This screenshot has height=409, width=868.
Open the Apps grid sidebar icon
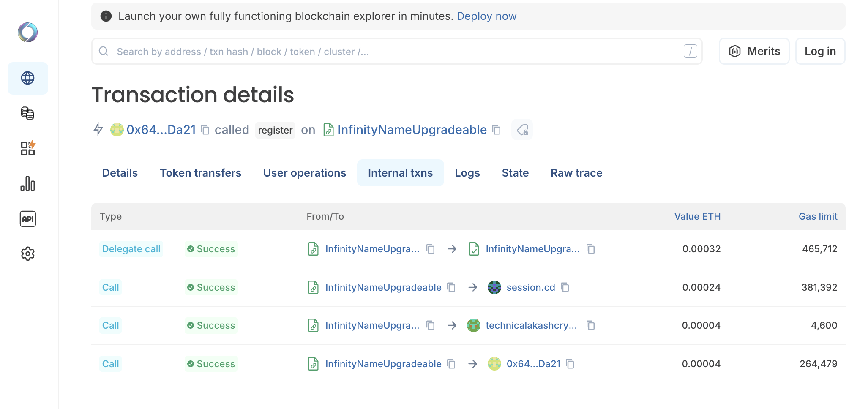pos(28,148)
